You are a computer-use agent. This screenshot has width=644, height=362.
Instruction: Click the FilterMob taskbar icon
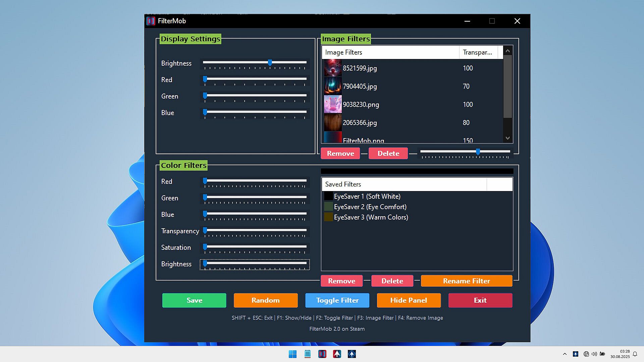322,354
